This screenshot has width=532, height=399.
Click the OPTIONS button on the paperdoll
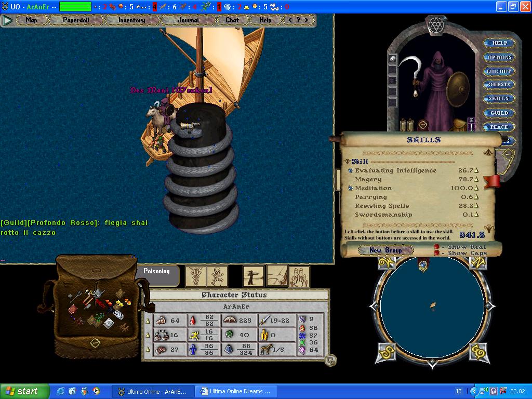(499, 57)
